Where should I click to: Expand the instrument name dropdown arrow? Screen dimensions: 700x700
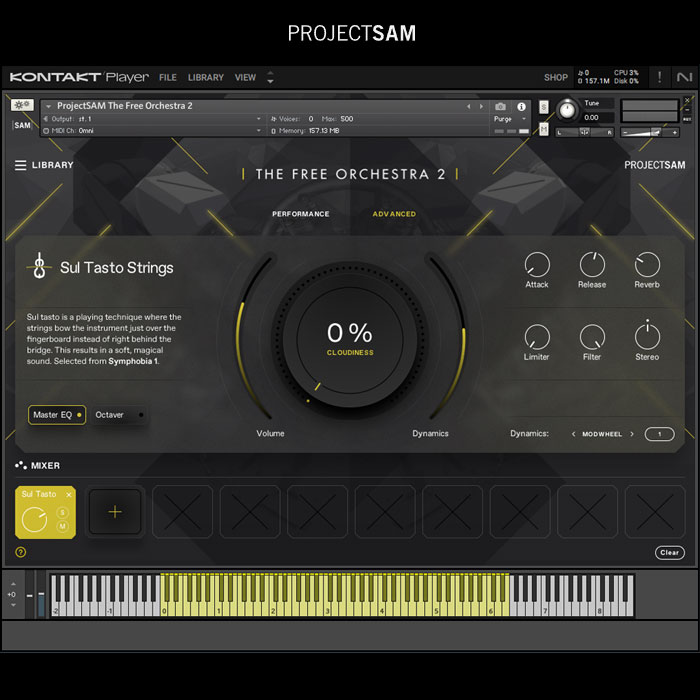point(48,106)
